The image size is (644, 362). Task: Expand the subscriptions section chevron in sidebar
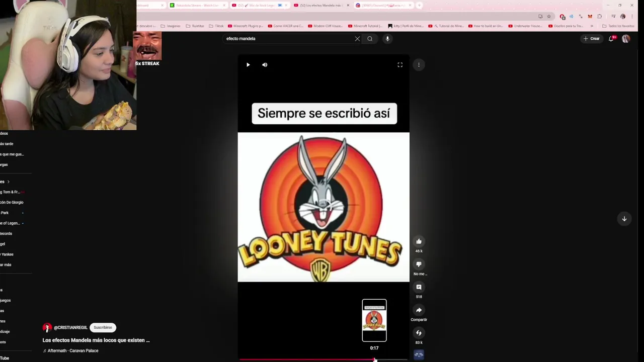point(8,182)
